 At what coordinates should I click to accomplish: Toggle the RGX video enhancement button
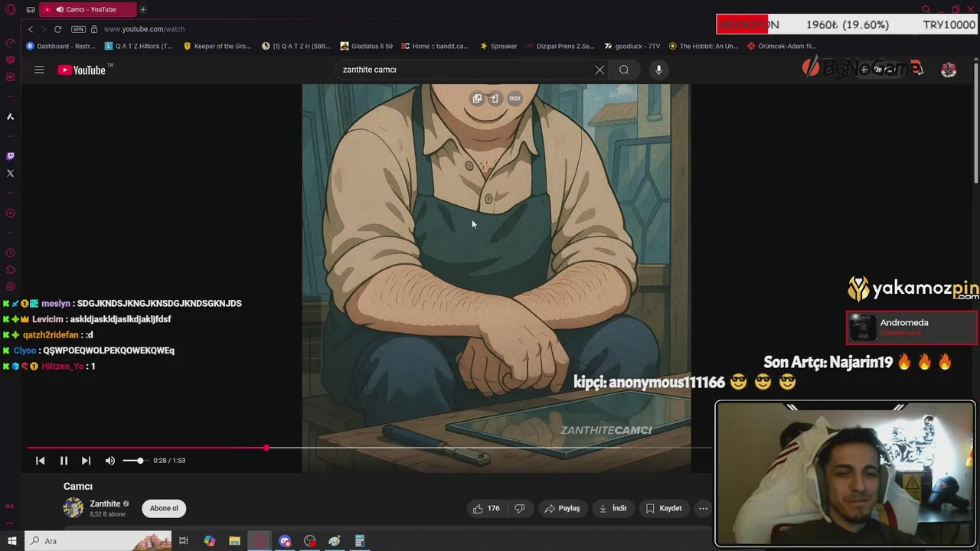coord(515,99)
